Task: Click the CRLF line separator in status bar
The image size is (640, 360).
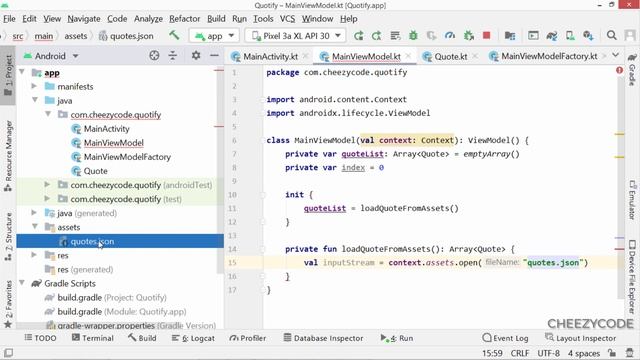Action: 520,353
